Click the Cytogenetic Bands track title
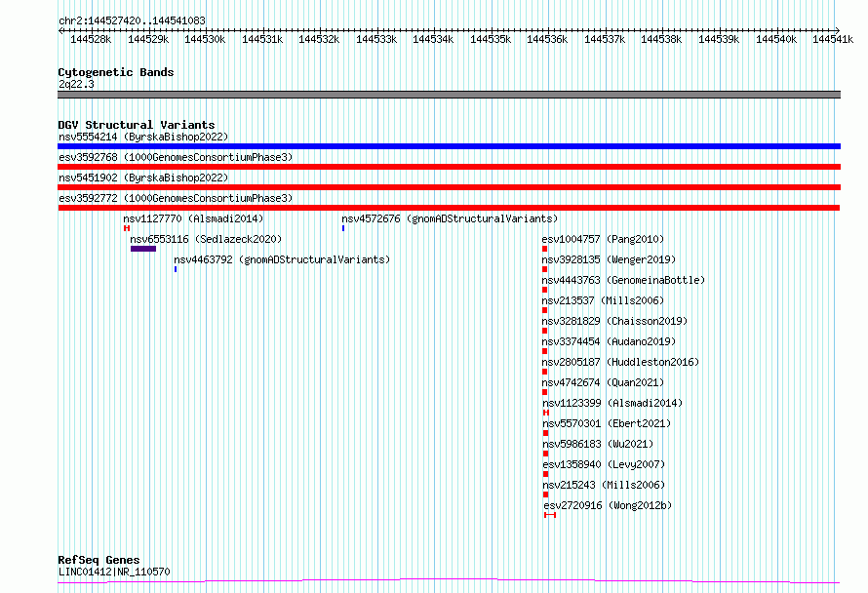The height and width of the screenshot is (593, 868). pyautogui.click(x=116, y=72)
